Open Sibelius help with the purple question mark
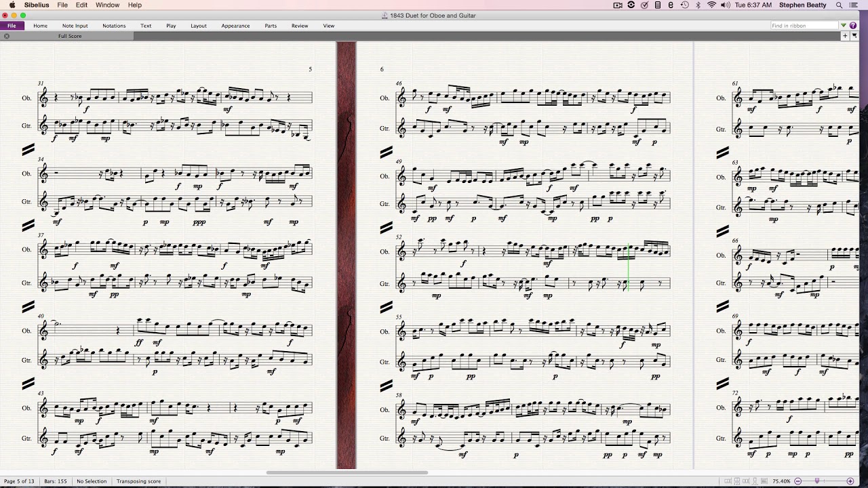Image resolution: width=868 pixels, height=488 pixels. click(x=853, y=26)
